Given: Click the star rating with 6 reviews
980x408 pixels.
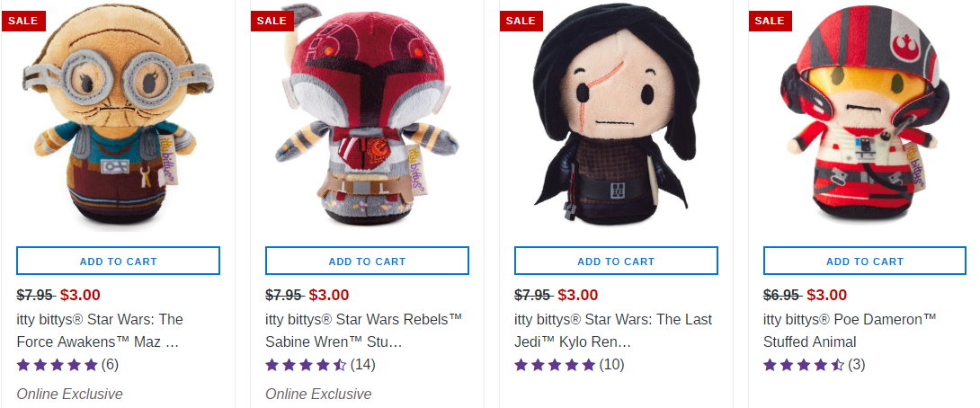Looking at the screenshot, I should [x=58, y=365].
